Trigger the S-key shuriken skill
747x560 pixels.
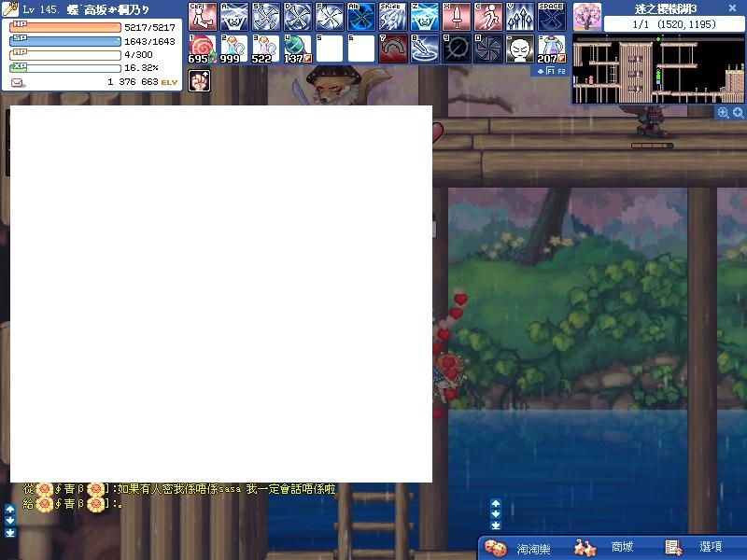click(x=266, y=17)
